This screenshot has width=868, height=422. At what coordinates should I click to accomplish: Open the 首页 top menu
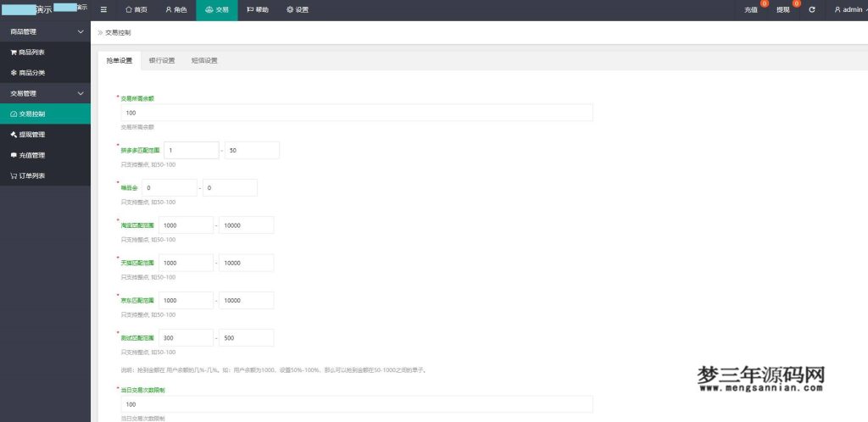pos(136,9)
